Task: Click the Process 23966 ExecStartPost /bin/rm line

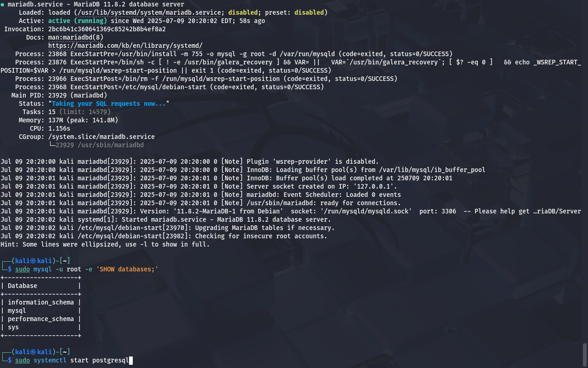Action: point(206,79)
